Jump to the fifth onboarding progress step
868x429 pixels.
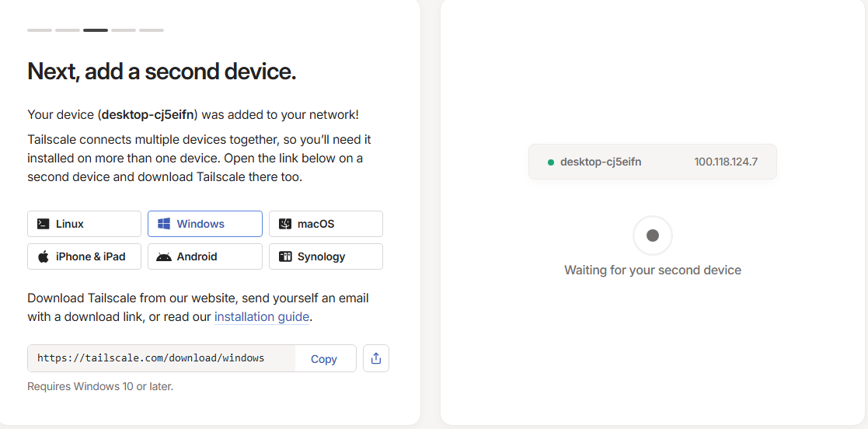click(x=152, y=30)
